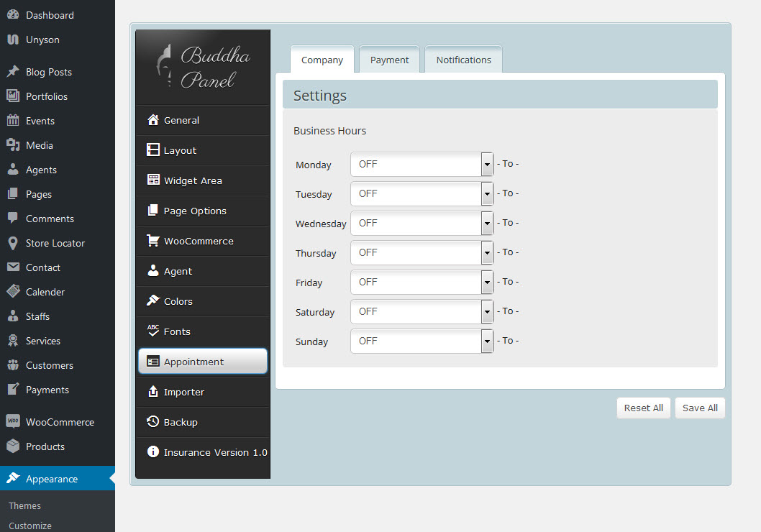Open Page Options in Buddha Panel

pos(203,211)
